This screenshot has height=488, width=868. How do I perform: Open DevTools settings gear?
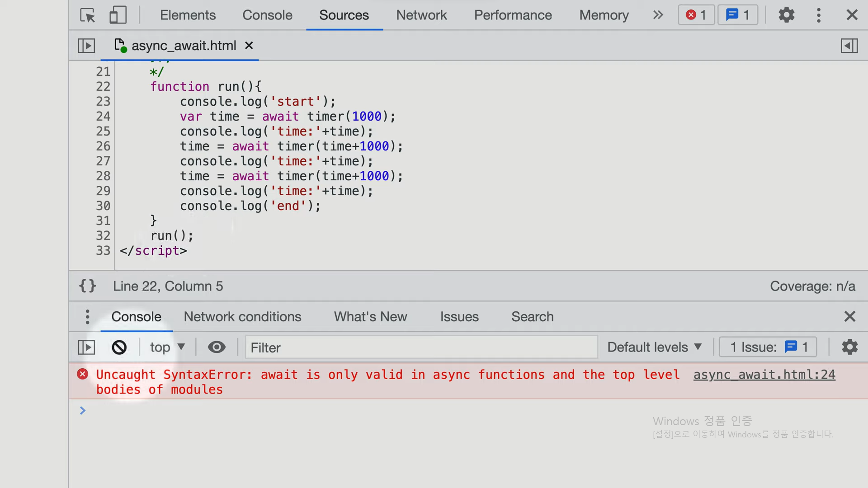tap(787, 15)
